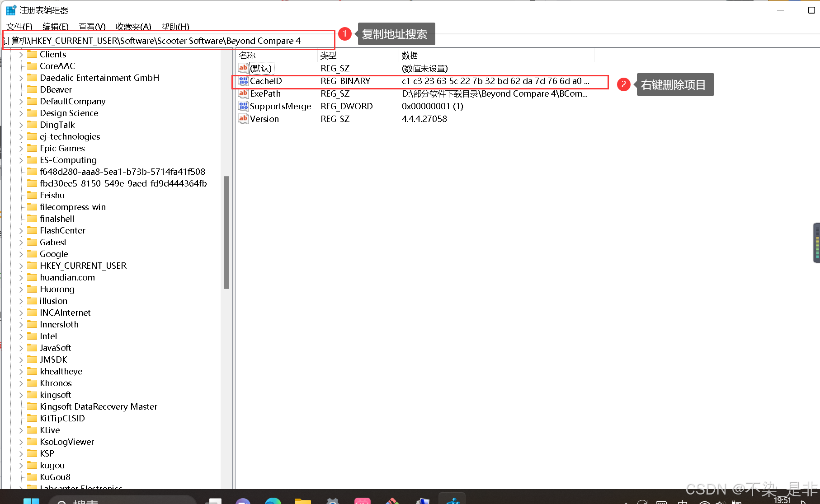820x504 pixels.
Task: Open the Windows Start button in taskbar
Action: (31, 500)
